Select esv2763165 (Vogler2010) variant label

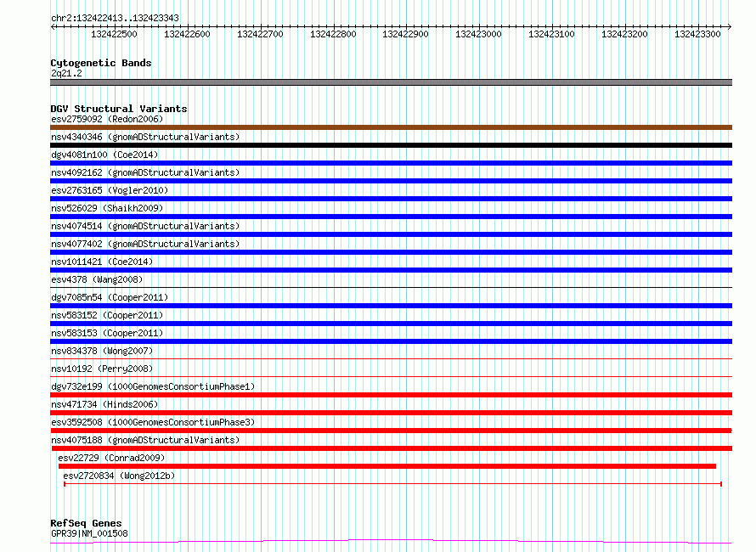110,190
